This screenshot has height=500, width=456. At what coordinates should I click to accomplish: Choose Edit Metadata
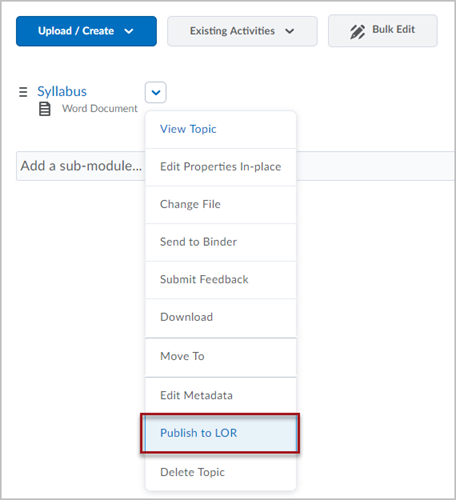pos(221,396)
